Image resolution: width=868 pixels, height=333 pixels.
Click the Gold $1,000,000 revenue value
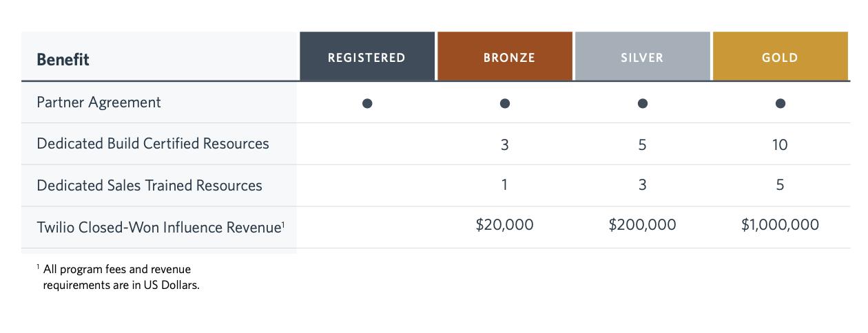(x=781, y=225)
